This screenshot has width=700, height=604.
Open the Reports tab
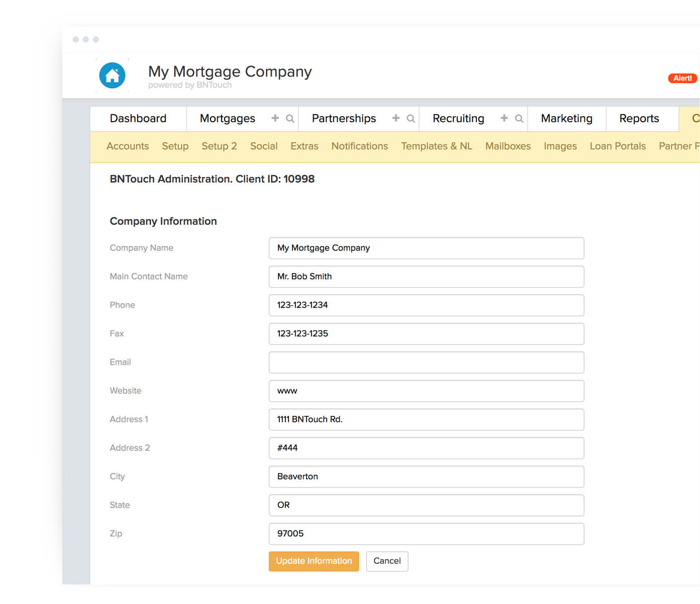pyautogui.click(x=639, y=118)
